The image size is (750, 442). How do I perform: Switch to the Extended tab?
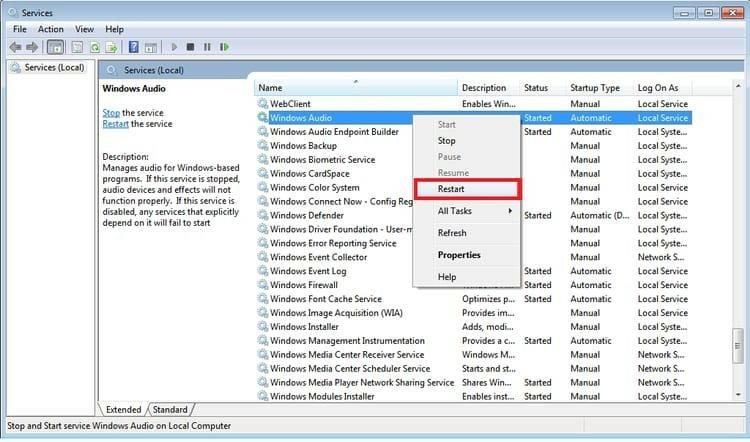click(x=123, y=409)
